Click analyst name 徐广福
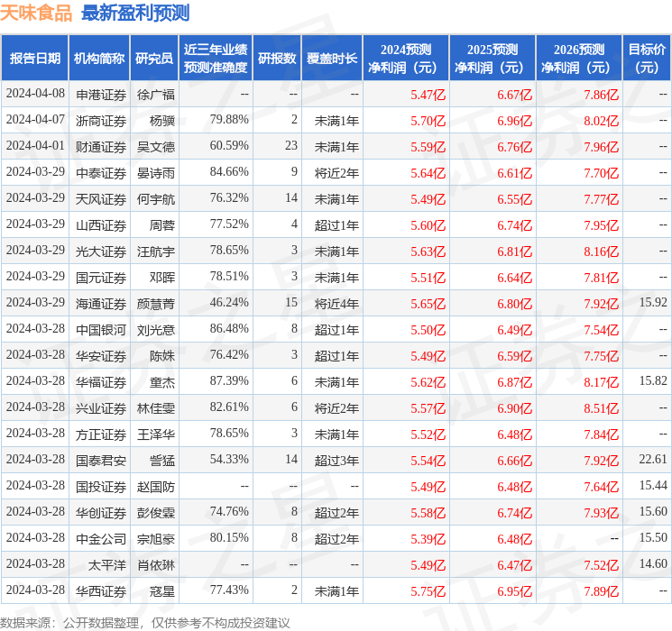Screen dimensions: 672x631 click(156, 95)
